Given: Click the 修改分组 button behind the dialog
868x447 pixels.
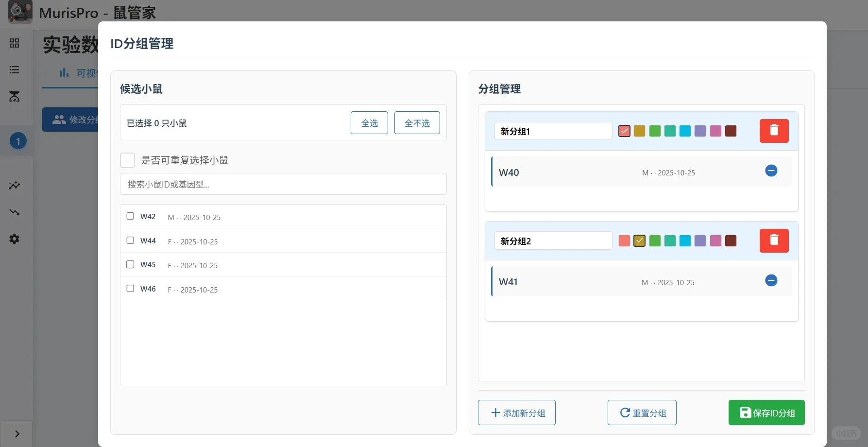Looking at the screenshot, I should coord(70,120).
